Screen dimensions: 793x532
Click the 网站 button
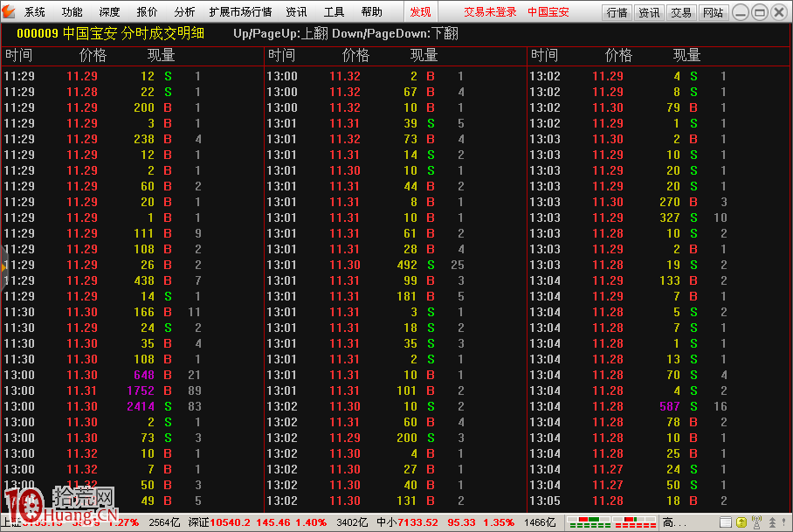[714, 12]
